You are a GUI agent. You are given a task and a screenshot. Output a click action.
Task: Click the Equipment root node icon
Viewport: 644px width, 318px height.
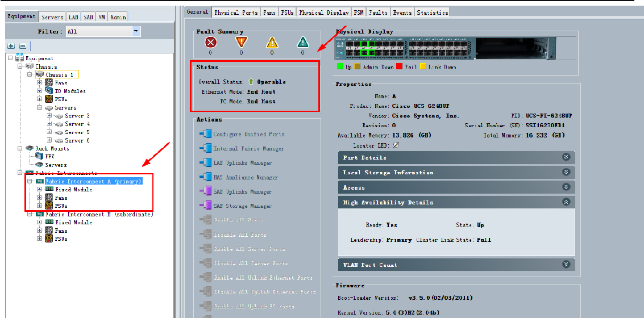[20, 58]
